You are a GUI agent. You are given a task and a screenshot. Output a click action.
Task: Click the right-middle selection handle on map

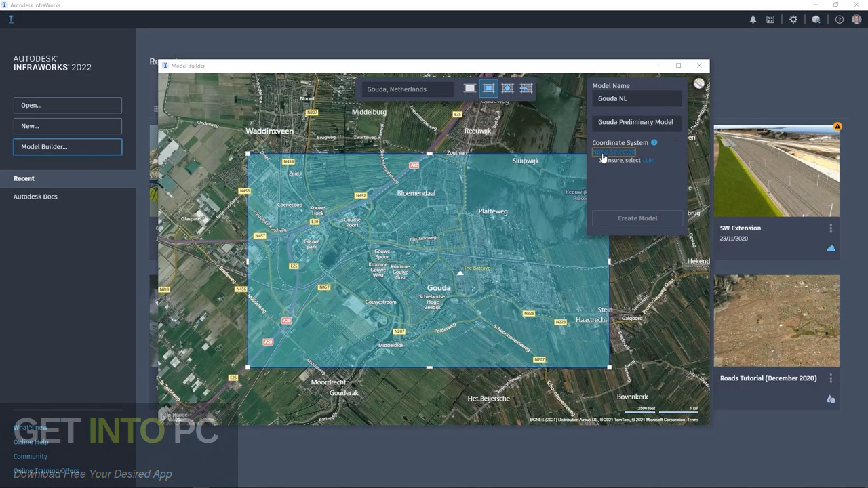[609, 261]
